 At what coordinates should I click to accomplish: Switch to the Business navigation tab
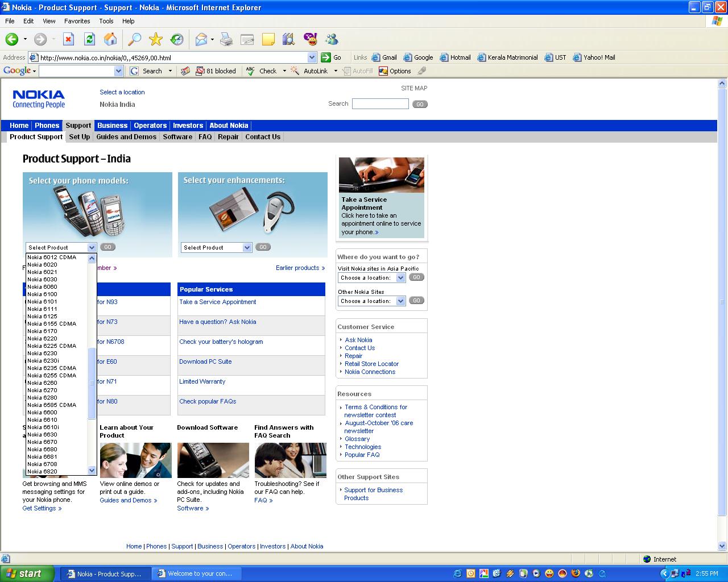point(112,126)
